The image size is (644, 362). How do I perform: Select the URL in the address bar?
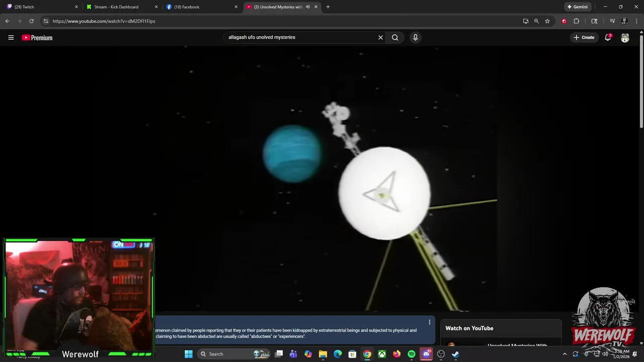click(x=104, y=21)
